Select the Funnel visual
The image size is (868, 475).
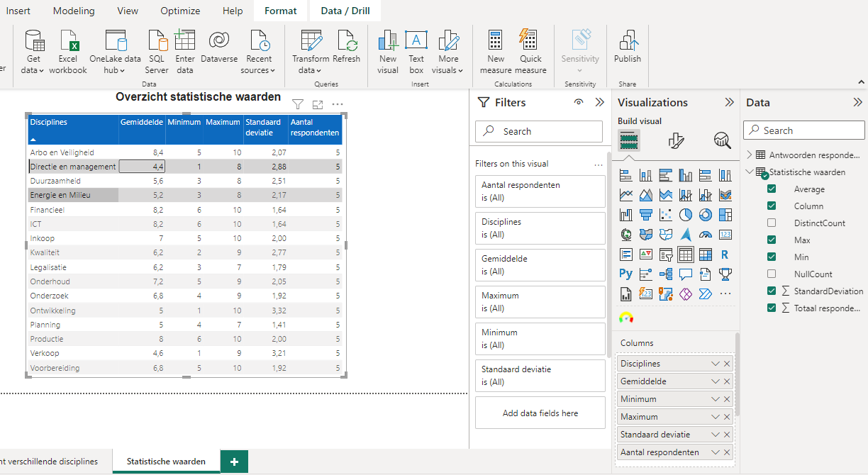(646, 215)
